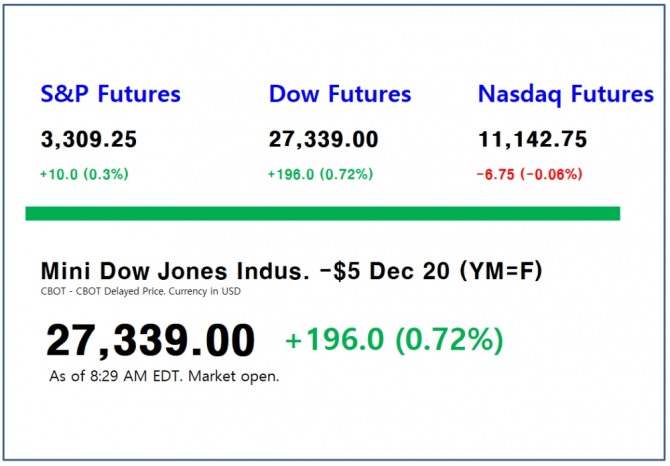Select the Nasdaq Futures heading
The width and height of the screenshot is (670, 466).
(565, 95)
